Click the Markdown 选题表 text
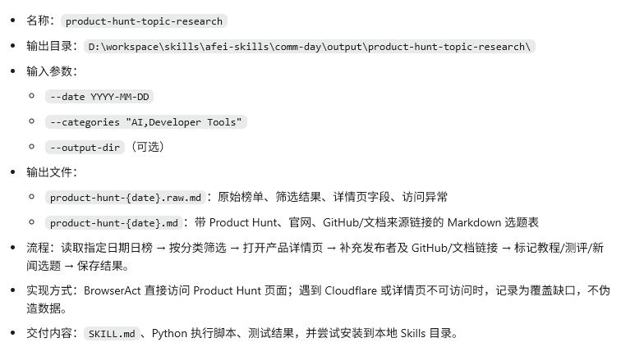This screenshot has width=644, height=347. [x=493, y=222]
